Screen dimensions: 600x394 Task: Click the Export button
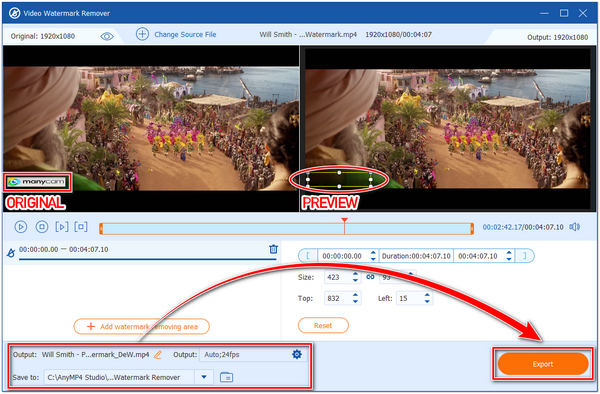coord(543,364)
